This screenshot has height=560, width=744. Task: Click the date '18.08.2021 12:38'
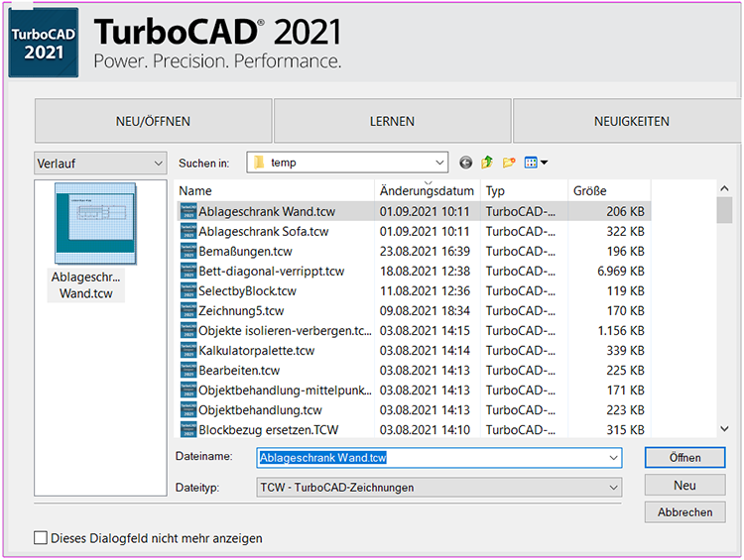425,272
